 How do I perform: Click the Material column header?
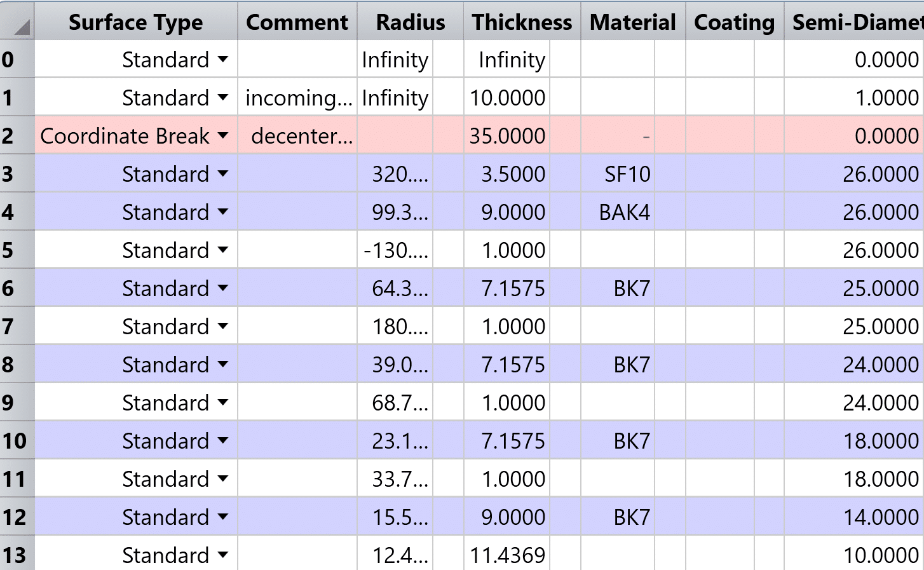pyautogui.click(x=633, y=22)
